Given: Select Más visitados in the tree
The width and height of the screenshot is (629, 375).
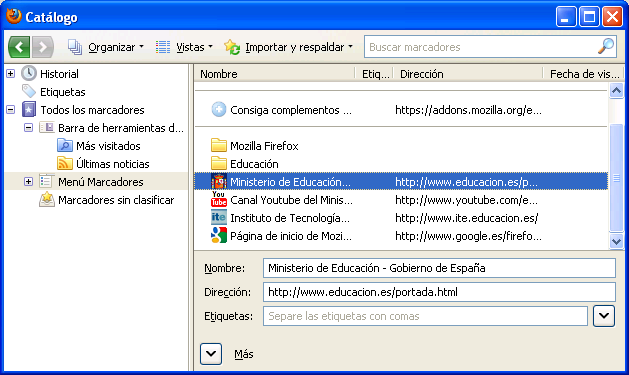Looking at the screenshot, I should (x=108, y=146).
